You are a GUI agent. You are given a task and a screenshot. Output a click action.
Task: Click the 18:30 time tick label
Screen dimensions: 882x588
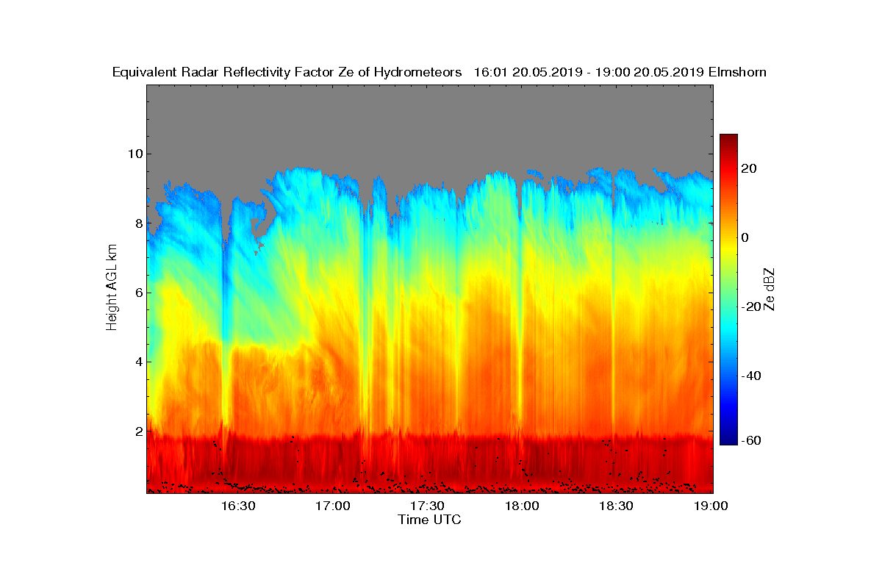point(617,506)
